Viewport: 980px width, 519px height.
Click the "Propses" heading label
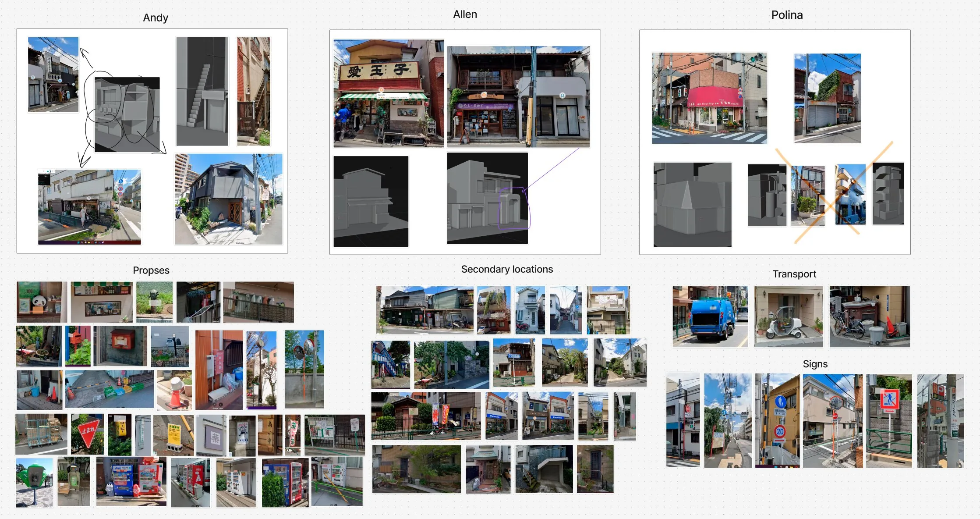click(151, 270)
